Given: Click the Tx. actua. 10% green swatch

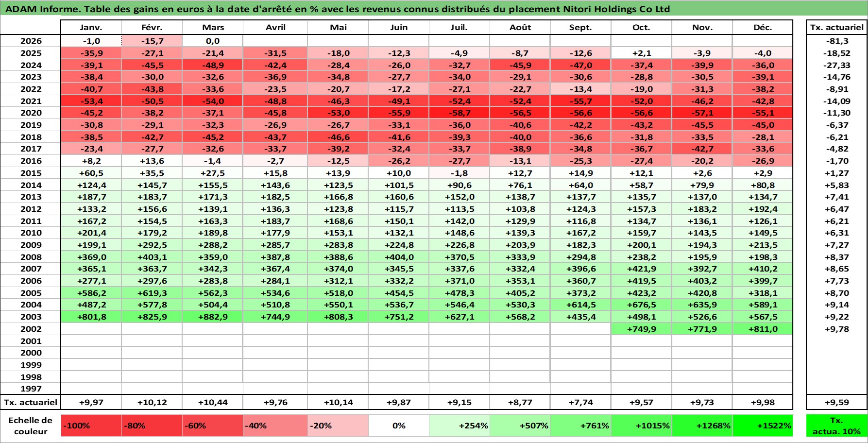Looking at the screenshot, I should point(837,426).
